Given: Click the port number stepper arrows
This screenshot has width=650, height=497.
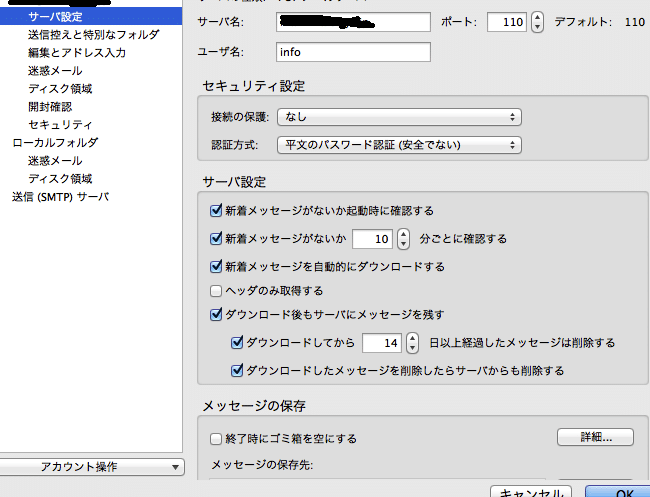Looking at the screenshot, I should [537, 21].
